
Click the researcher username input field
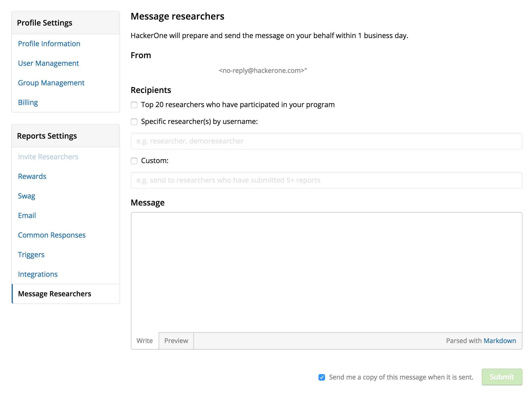click(x=326, y=141)
